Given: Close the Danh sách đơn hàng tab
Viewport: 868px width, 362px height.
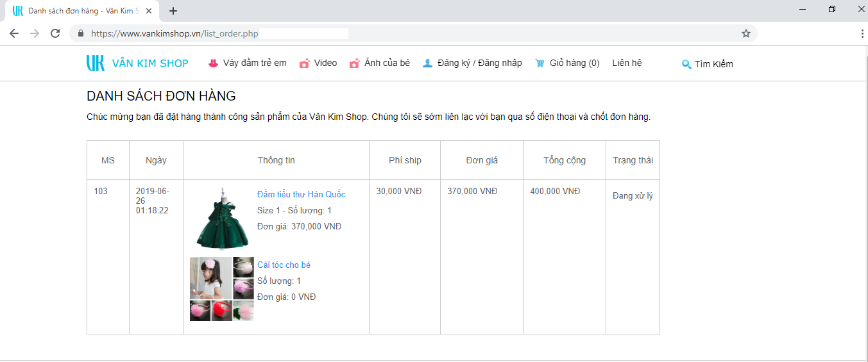Looking at the screenshot, I should coord(149,11).
